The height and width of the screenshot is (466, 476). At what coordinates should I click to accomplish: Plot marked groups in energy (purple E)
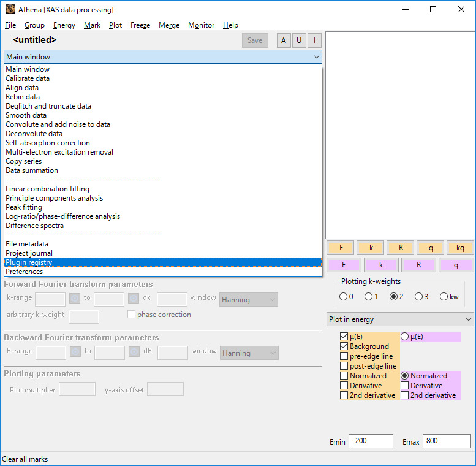(x=344, y=265)
